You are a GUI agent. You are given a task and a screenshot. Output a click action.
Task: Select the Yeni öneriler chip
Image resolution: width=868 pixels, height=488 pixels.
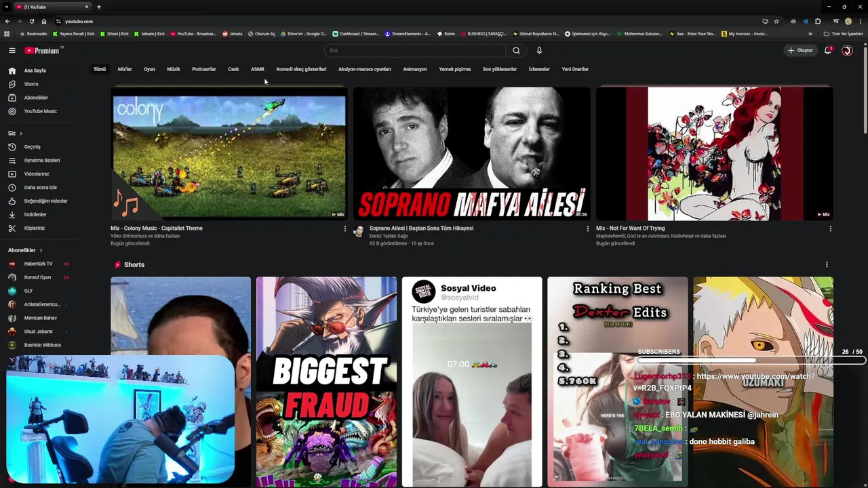(x=575, y=69)
